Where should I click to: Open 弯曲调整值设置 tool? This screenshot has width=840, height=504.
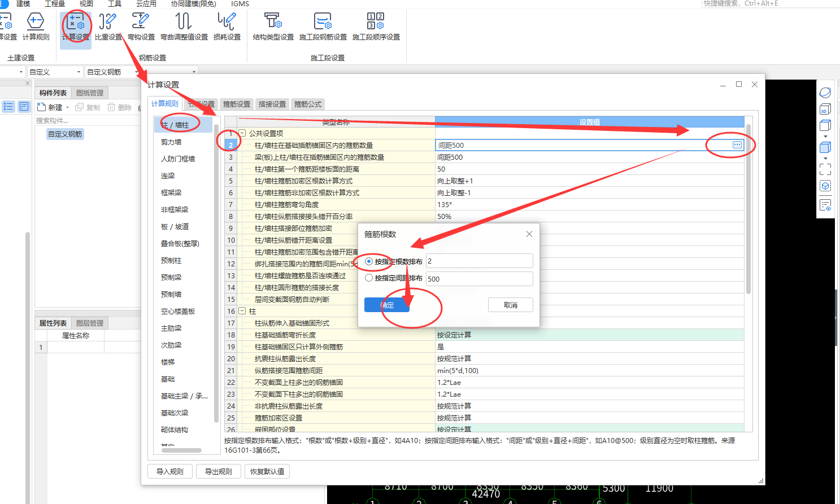pos(184,27)
